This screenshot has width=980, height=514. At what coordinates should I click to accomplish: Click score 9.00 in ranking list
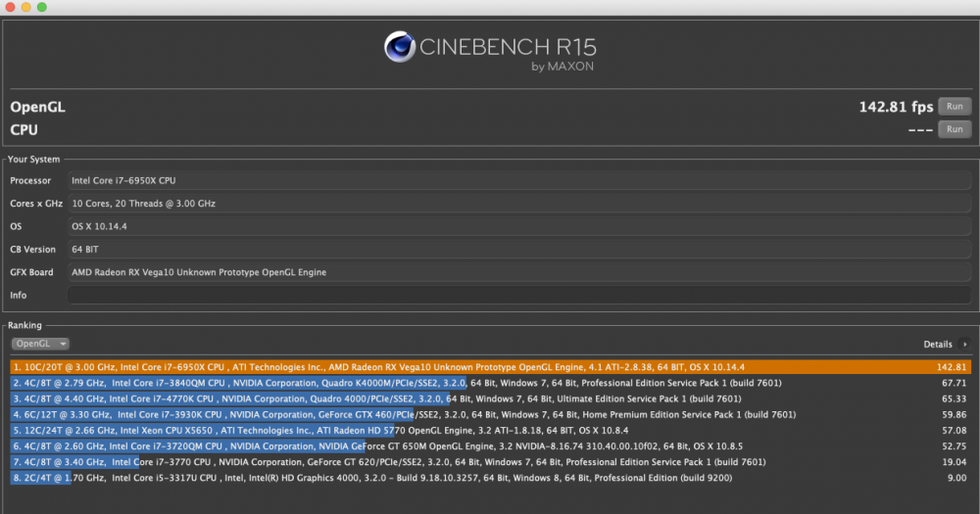(956, 478)
